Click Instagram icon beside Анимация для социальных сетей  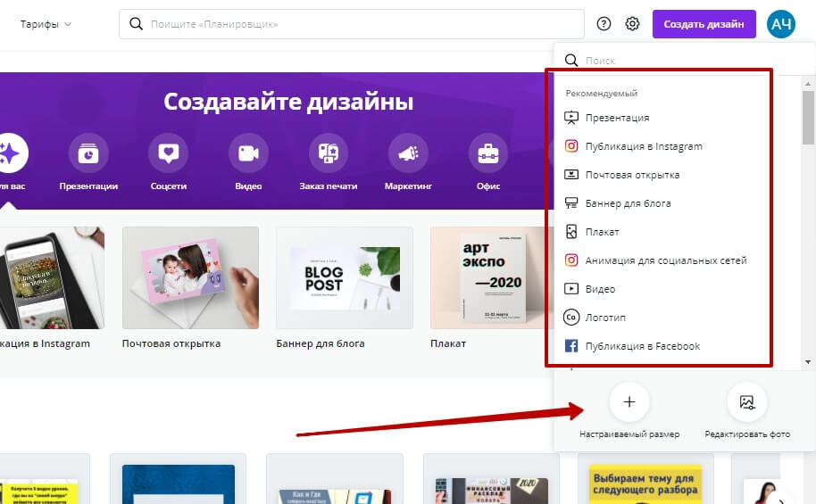(x=571, y=260)
